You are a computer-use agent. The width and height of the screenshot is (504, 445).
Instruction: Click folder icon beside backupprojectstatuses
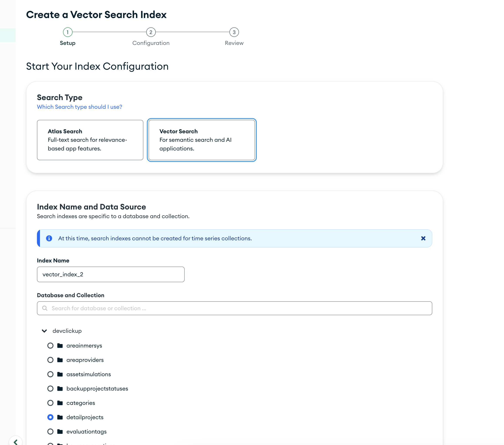[x=60, y=389]
